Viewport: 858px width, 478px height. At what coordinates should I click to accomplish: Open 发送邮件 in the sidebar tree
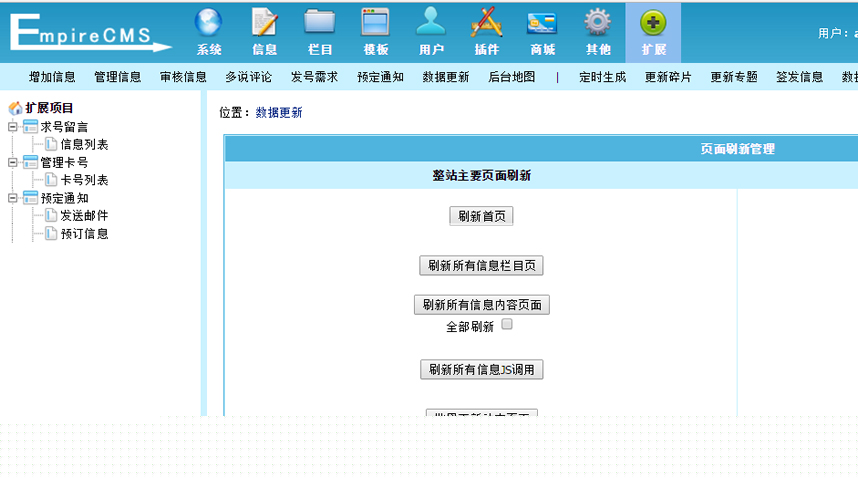[84, 216]
